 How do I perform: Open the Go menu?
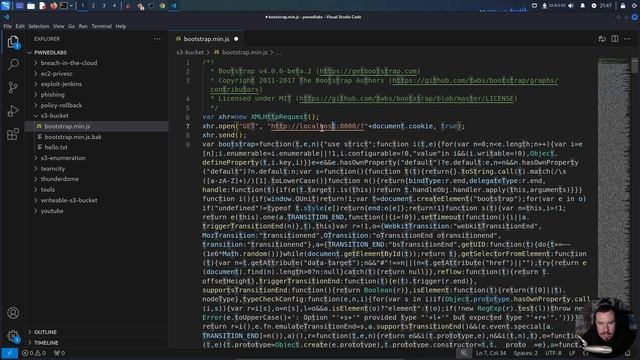click(71, 26)
